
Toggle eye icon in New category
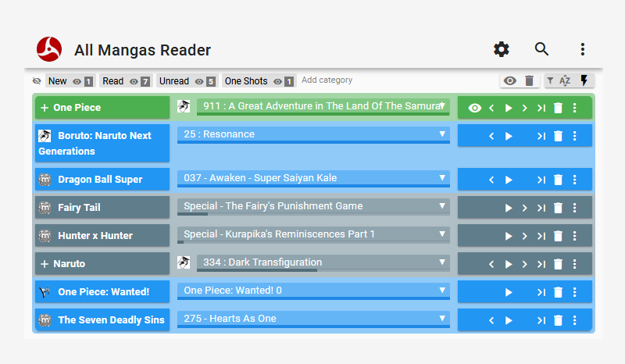(77, 81)
